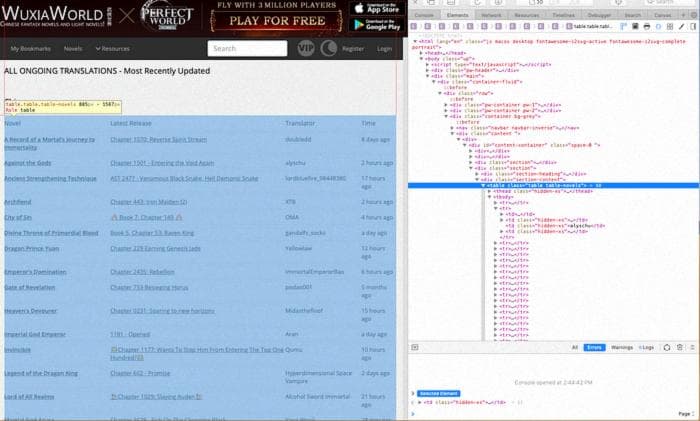Open the WuxiaWorld logo home link
The width and height of the screenshot is (700, 421).
tap(56, 16)
